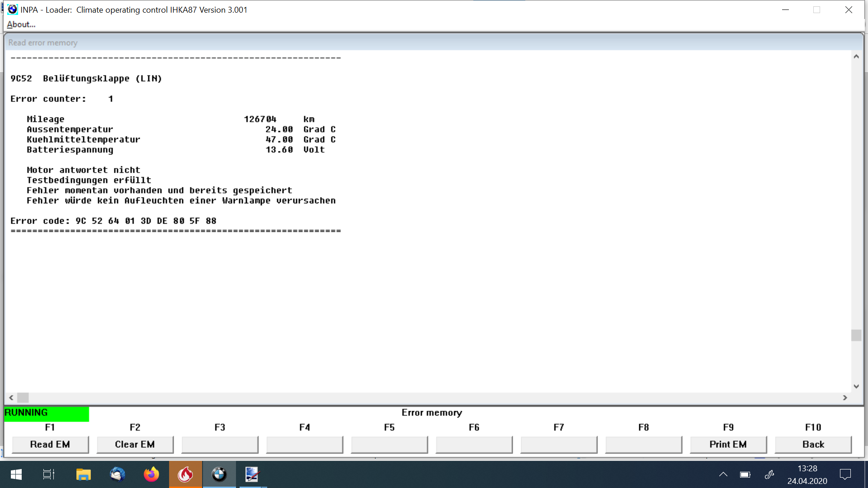Open Thunderbird mail from taskbar
The image size is (868, 488).
click(118, 474)
